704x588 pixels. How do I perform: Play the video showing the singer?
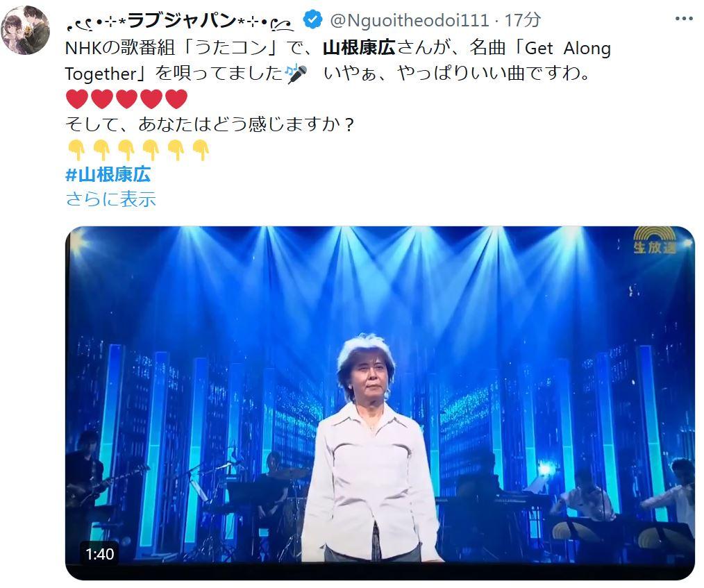coord(380,403)
